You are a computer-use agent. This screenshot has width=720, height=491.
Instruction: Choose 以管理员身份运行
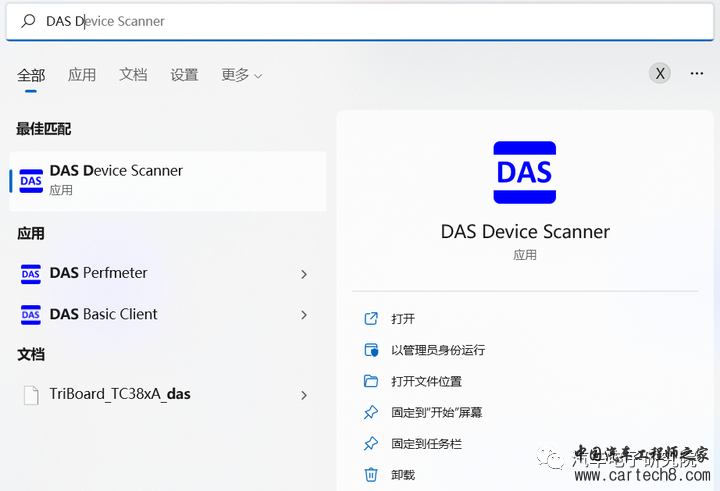(x=438, y=350)
